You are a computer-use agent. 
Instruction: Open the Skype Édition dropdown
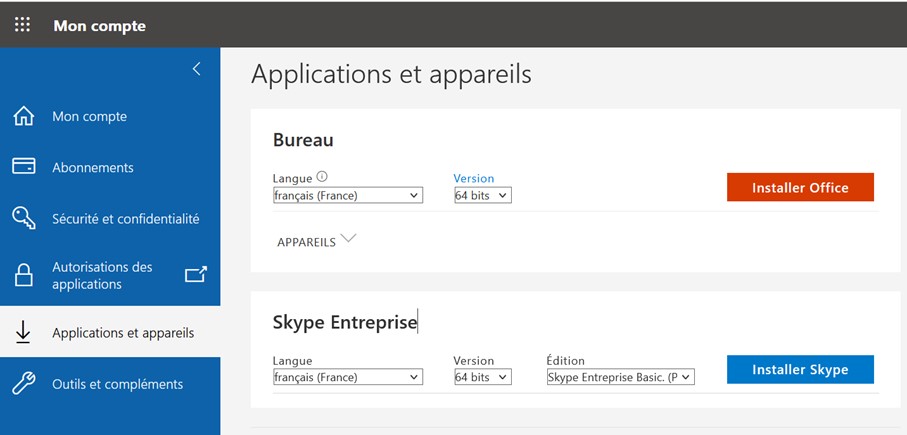tap(620, 377)
